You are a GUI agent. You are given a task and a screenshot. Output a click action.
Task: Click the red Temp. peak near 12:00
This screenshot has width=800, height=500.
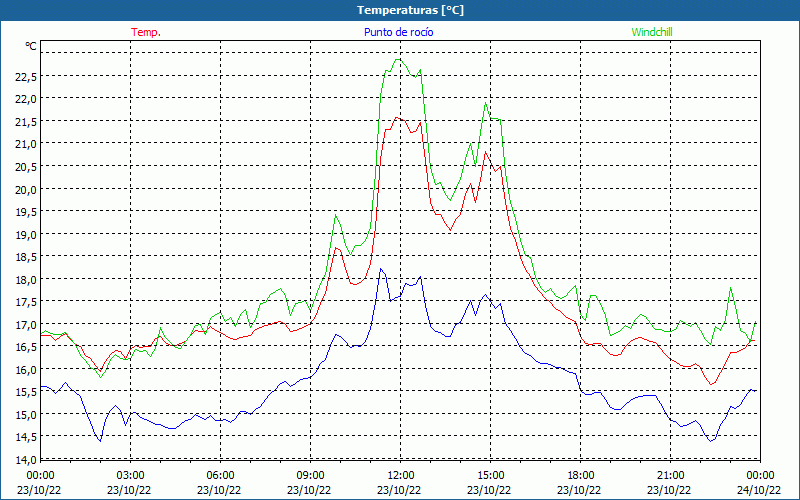[397, 118]
